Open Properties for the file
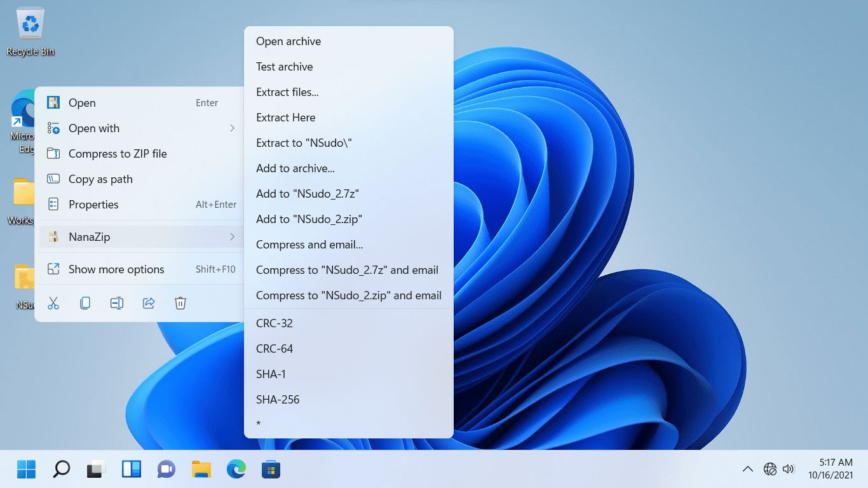 pyautogui.click(x=93, y=205)
